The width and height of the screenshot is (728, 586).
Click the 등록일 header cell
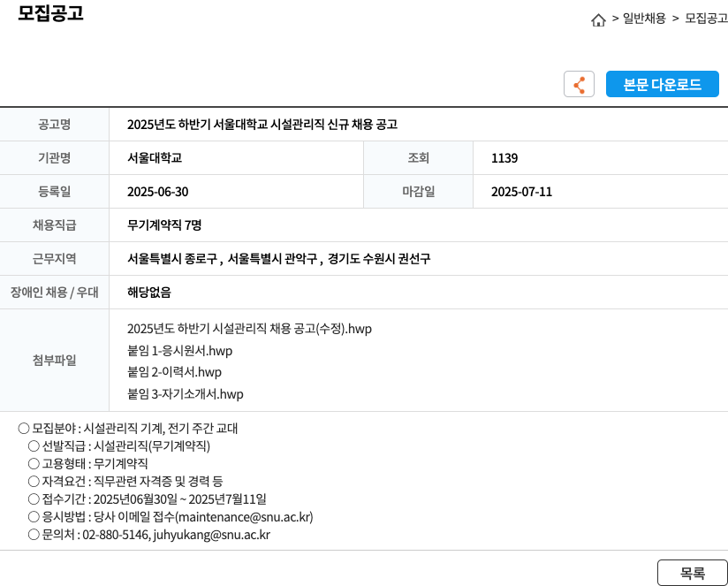coord(54,192)
